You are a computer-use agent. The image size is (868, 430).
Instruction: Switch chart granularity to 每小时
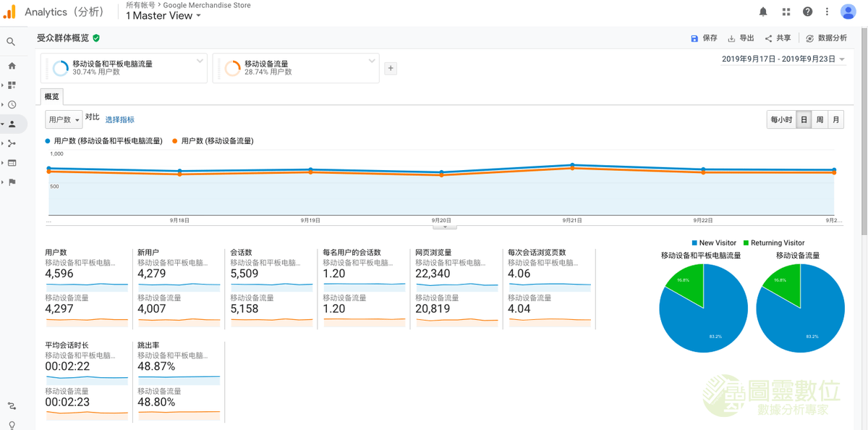click(x=781, y=120)
